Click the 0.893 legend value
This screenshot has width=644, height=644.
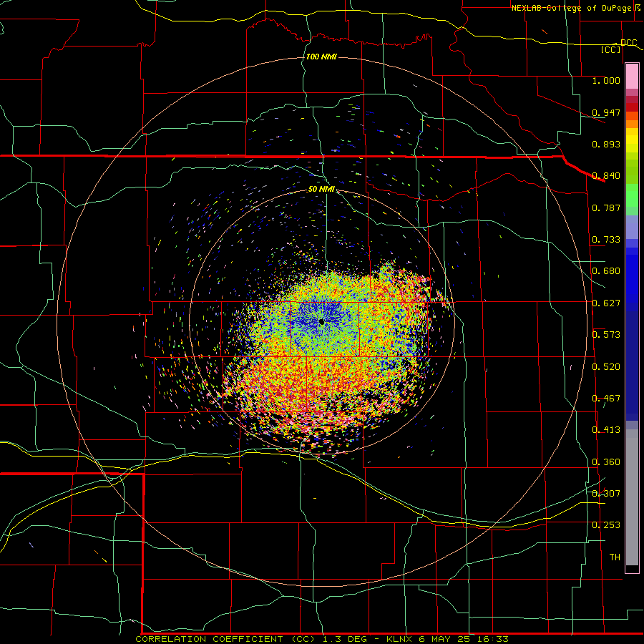[x=606, y=144]
